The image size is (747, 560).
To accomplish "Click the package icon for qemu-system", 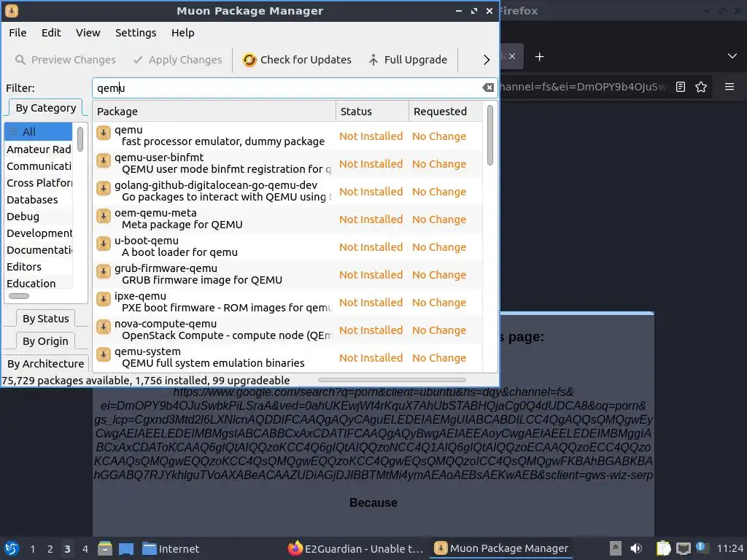I will pos(104,354).
